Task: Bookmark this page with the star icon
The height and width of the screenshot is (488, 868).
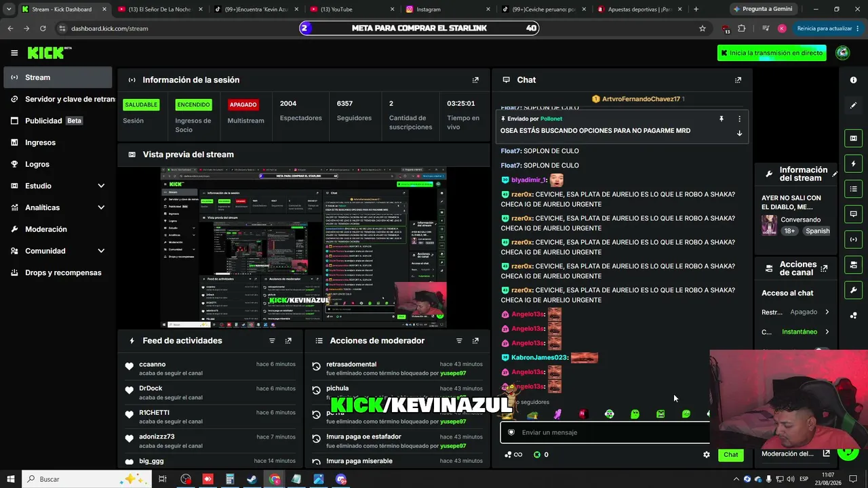Action: (703, 28)
